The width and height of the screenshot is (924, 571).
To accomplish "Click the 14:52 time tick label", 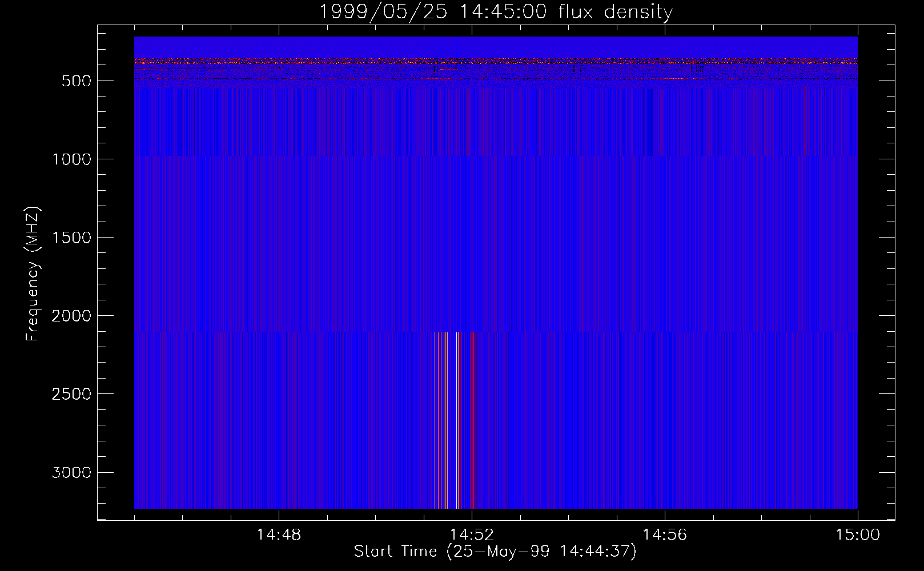I will [472, 535].
